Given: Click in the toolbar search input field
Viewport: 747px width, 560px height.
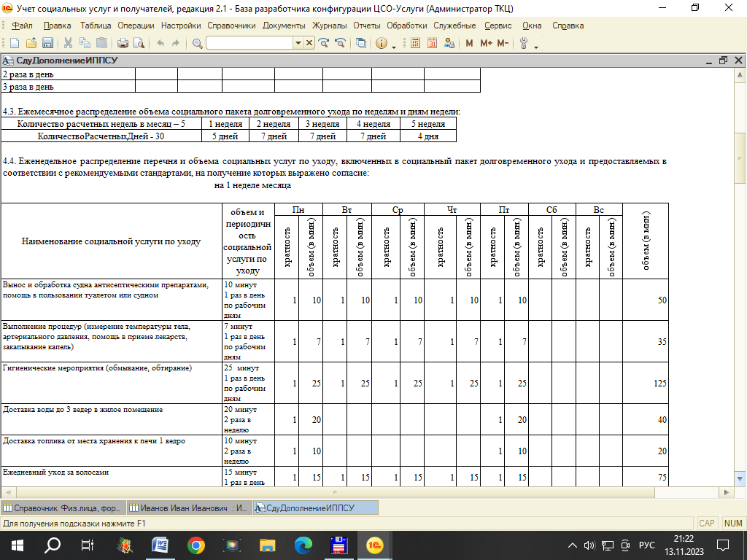Looking at the screenshot, I should tap(249, 43).
